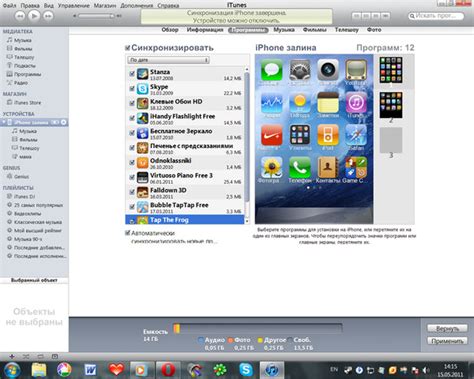474x379 pixels.
Task: Select the Settings gear icon on iPhone screen
Action: [x=300, y=70]
